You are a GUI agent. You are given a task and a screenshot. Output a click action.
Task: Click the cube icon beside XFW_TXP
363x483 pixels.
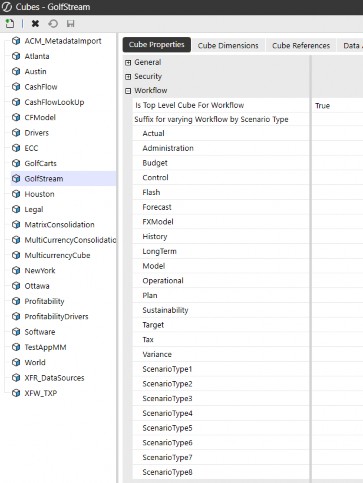point(16,393)
